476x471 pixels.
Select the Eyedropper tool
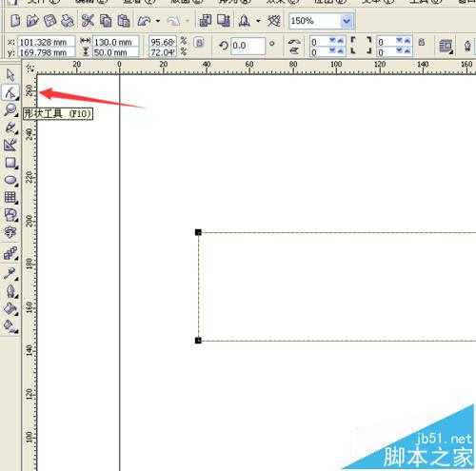tap(10, 273)
